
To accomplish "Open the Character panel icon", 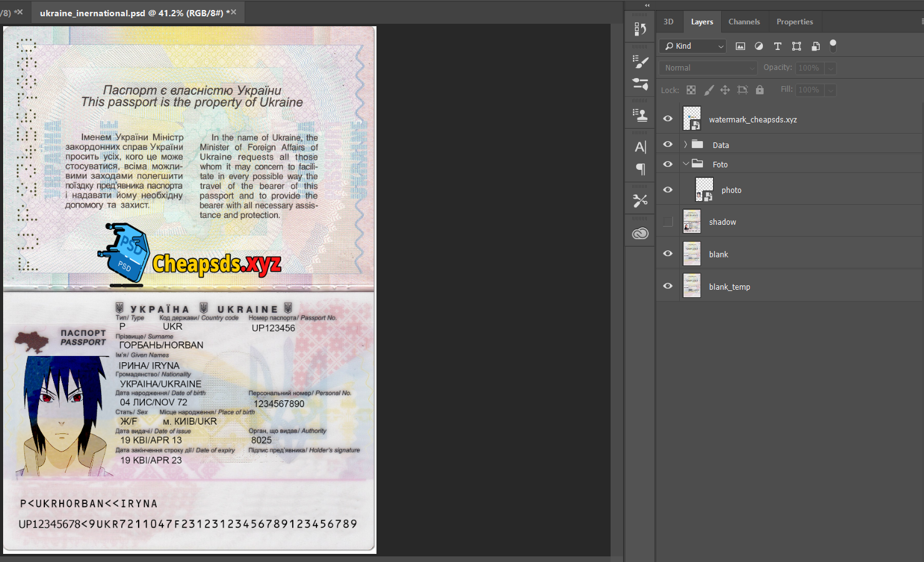I will (x=640, y=147).
